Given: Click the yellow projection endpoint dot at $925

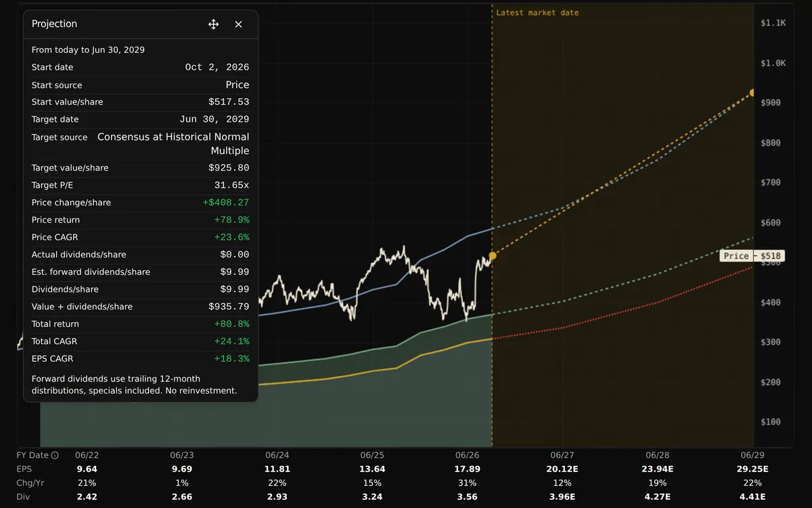Looking at the screenshot, I should [x=752, y=93].
